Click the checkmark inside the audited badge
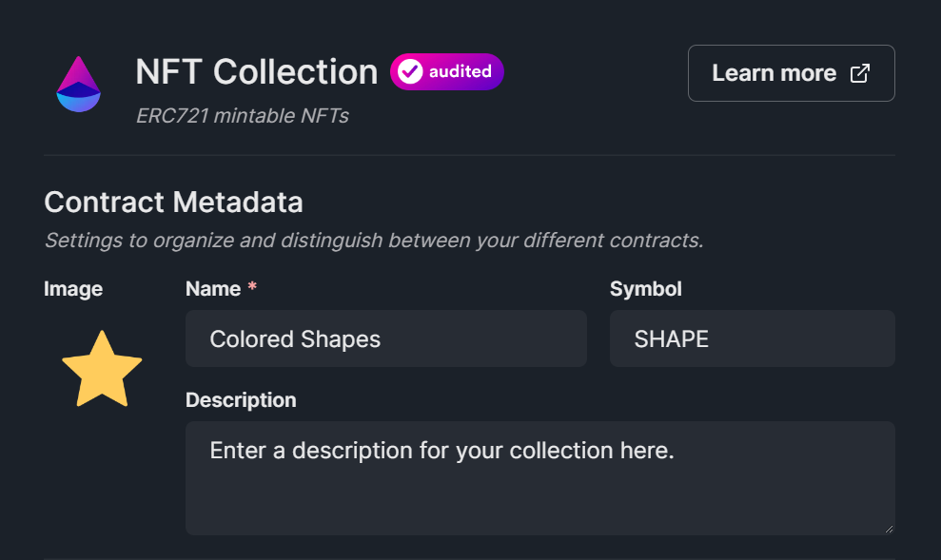 tap(410, 71)
